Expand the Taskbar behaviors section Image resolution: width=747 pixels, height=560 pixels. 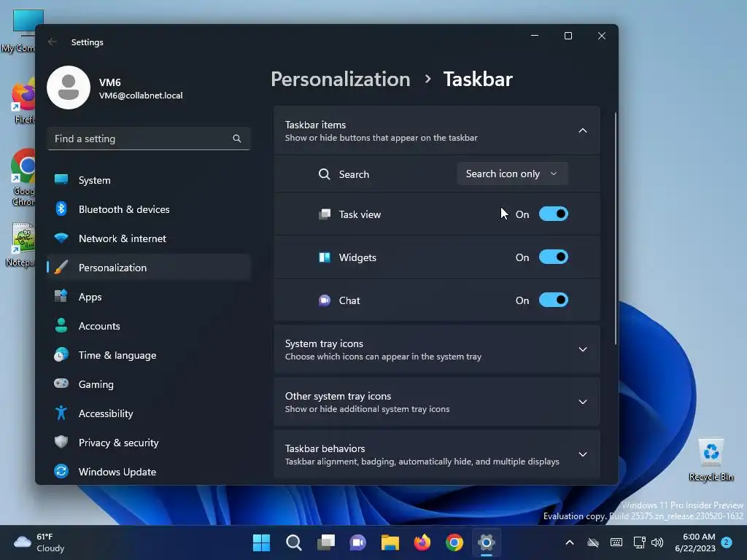[x=437, y=454]
